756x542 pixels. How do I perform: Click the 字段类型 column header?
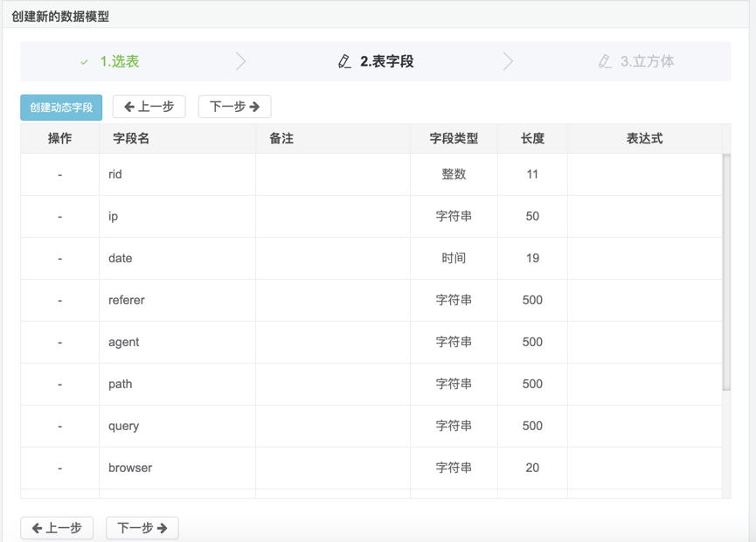tap(454, 139)
